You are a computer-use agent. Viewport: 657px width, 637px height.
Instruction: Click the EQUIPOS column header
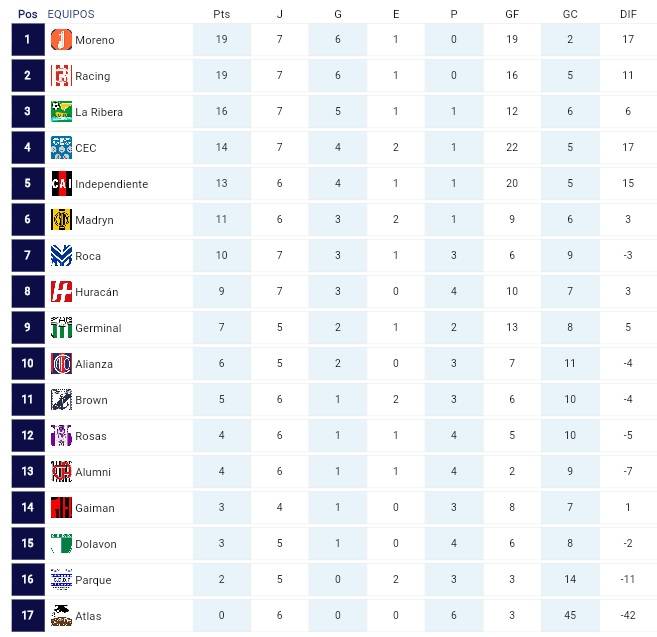point(71,14)
